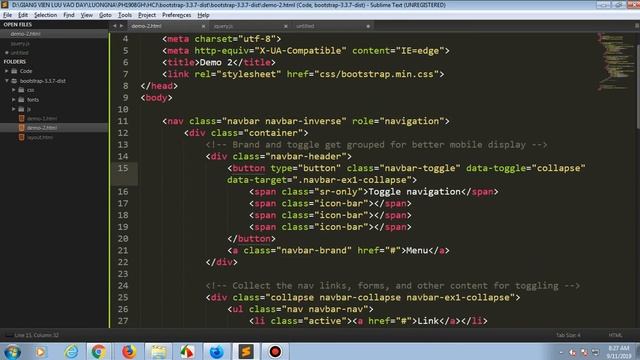Viewport: 640px width, 360px height.
Task: Click the layout.html file icon
Action: pyautogui.click(x=22, y=138)
